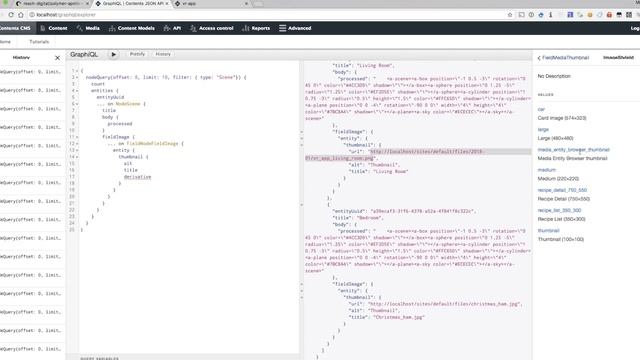The width and height of the screenshot is (640, 360).
Task: Go back to FieldMediaThumbnail in docs
Action: pyautogui.click(x=563, y=58)
